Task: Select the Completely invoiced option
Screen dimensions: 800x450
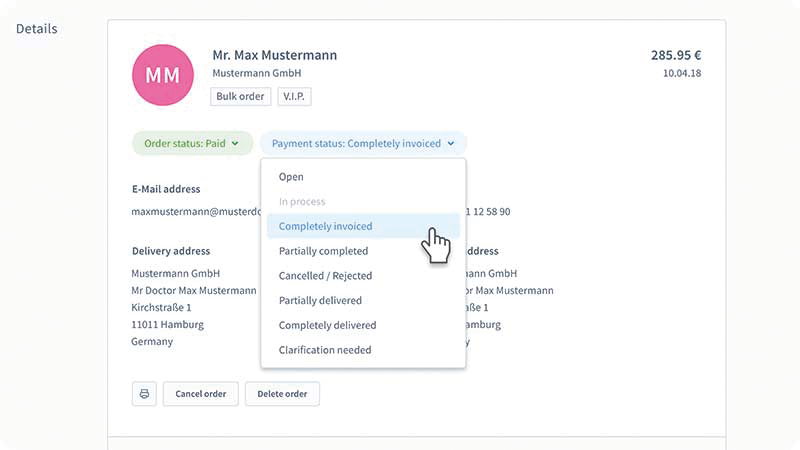Action: click(325, 227)
